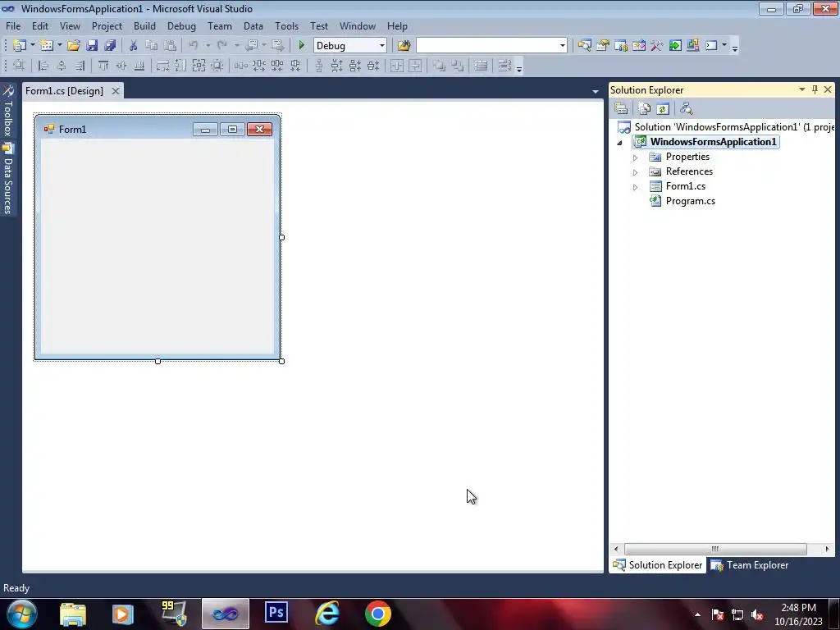The image size is (840, 630).
Task: Open the Properties Window toolbar icon
Action: (x=603, y=46)
